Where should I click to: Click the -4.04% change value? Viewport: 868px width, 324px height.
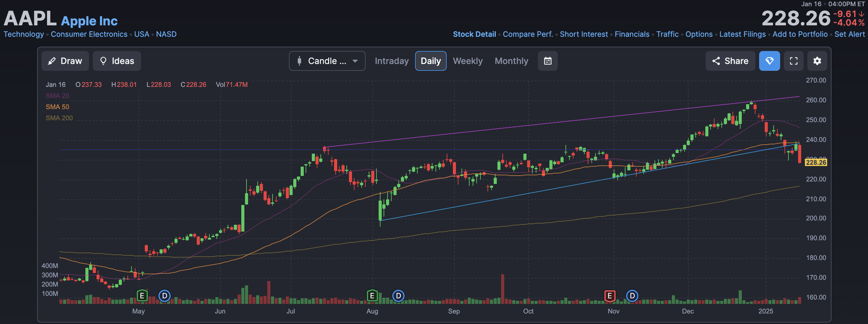pyautogui.click(x=849, y=23)
